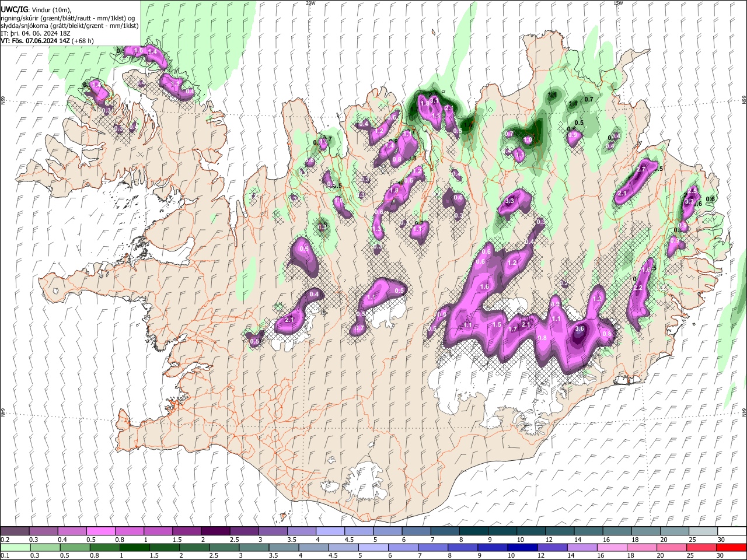Click the '0.2' label under the upper legend row
Viewport: 747px width, 560px height.
[5, 540]
